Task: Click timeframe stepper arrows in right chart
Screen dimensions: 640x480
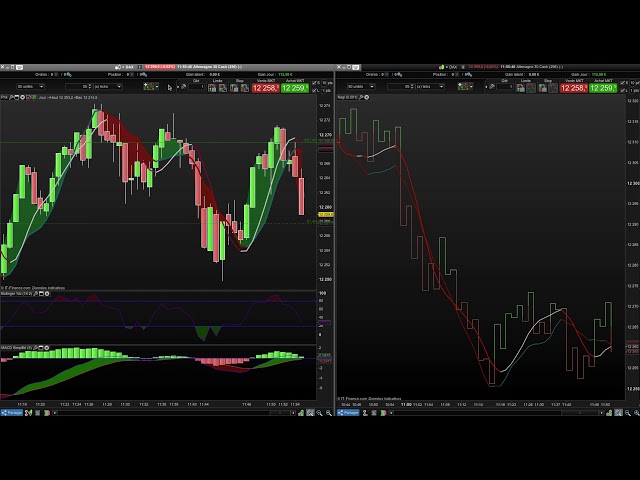Action: (x=412, y=87)
